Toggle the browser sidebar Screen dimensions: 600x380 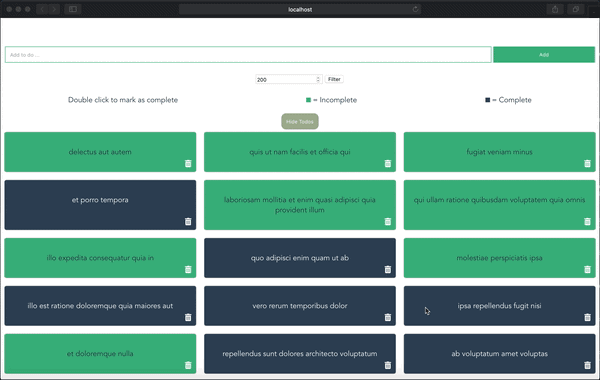click(73, 9)
